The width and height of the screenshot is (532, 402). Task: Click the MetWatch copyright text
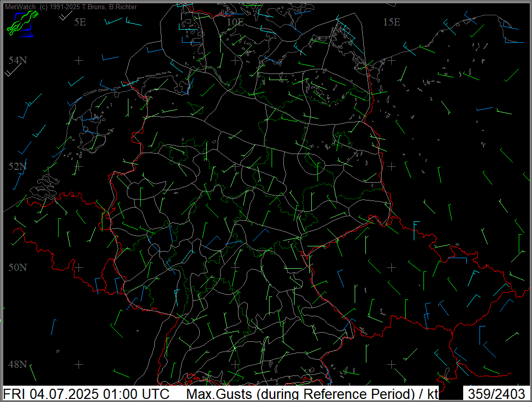[x=71, y=7]
